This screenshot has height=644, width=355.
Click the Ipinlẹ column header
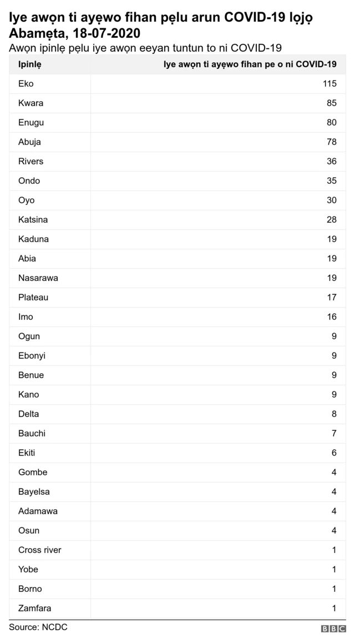tap(30, 64)
